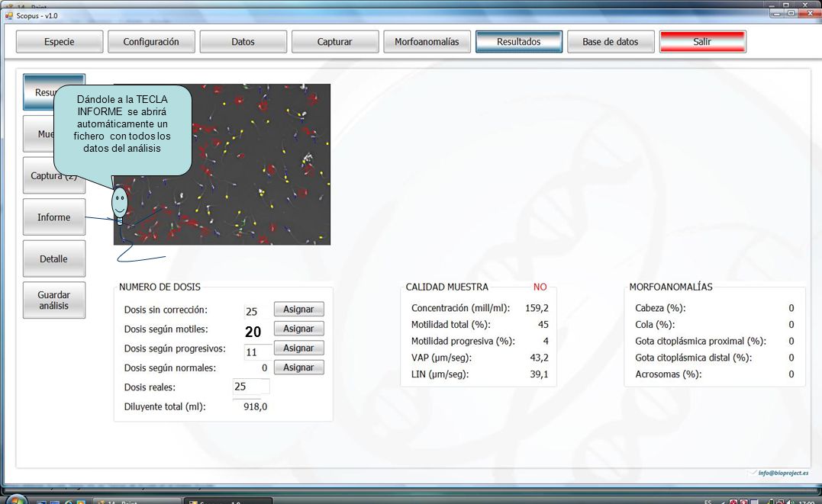Image resolution: width=822 pixels, height=504 pixels.
Task: Click the Scopus app icon in title bar
Action: 9,16
